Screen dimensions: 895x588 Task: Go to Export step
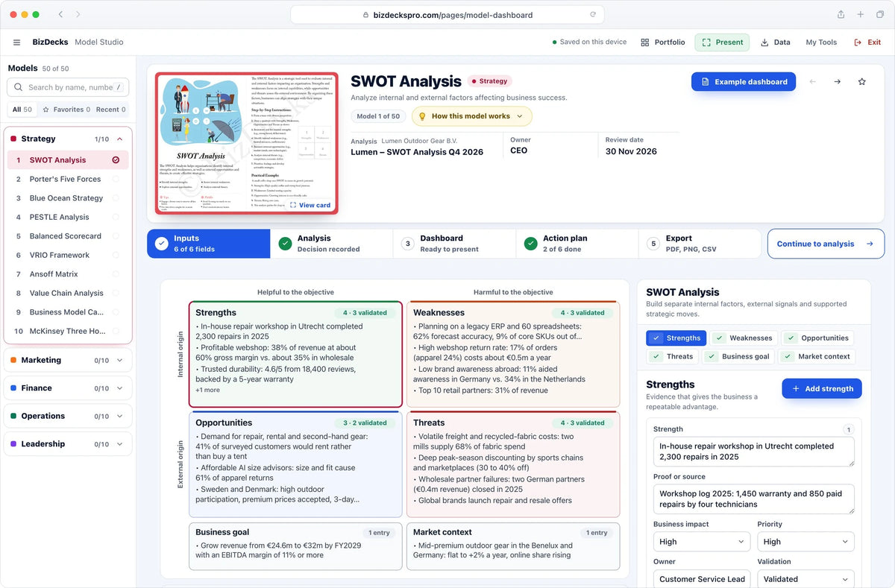coord(700,244)
